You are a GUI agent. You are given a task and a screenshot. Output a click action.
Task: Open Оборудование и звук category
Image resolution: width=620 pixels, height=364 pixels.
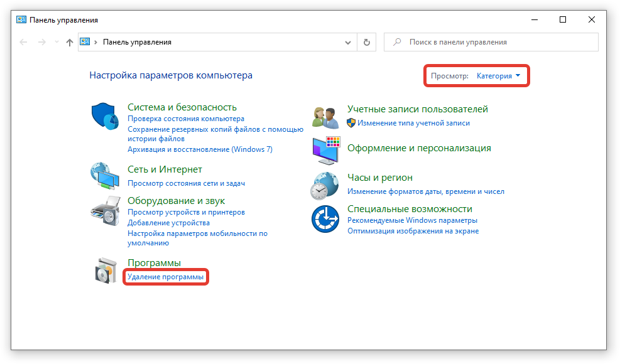click(176, 201)
